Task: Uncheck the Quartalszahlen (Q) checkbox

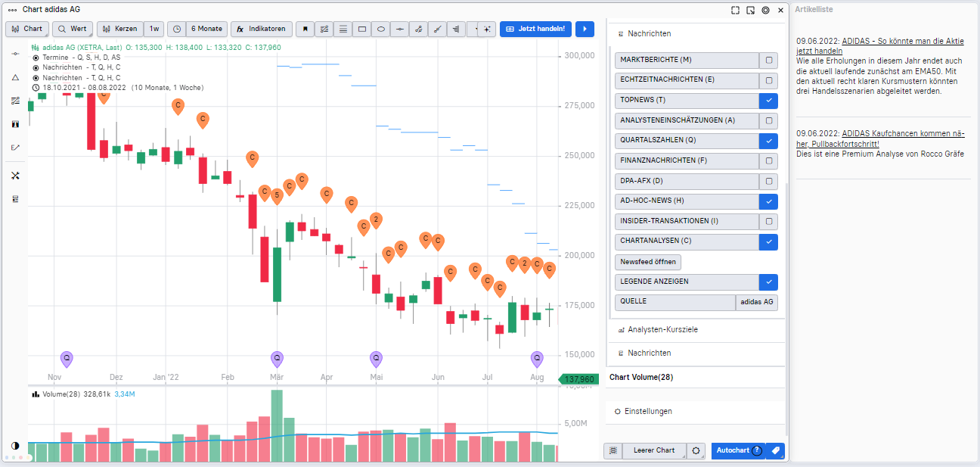Action: click(768, 140)
